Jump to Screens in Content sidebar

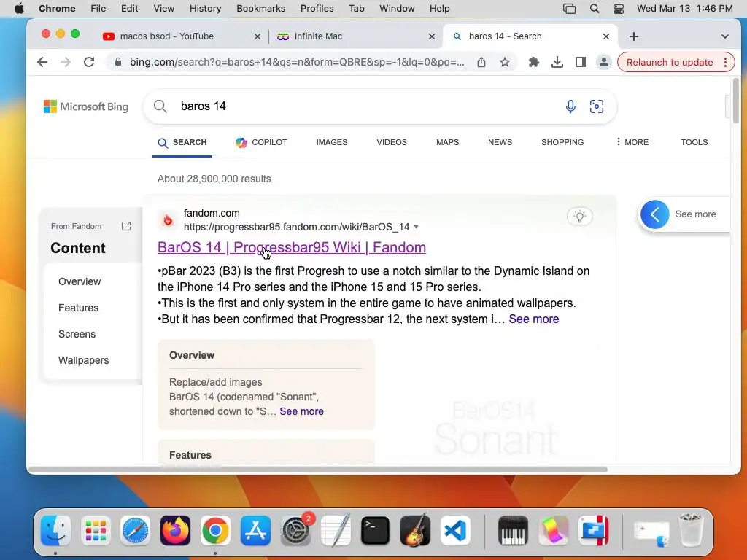point(77,334)
